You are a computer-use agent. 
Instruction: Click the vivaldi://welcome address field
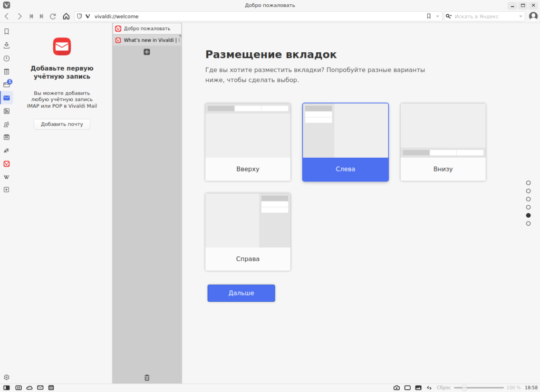pos(258,16)
